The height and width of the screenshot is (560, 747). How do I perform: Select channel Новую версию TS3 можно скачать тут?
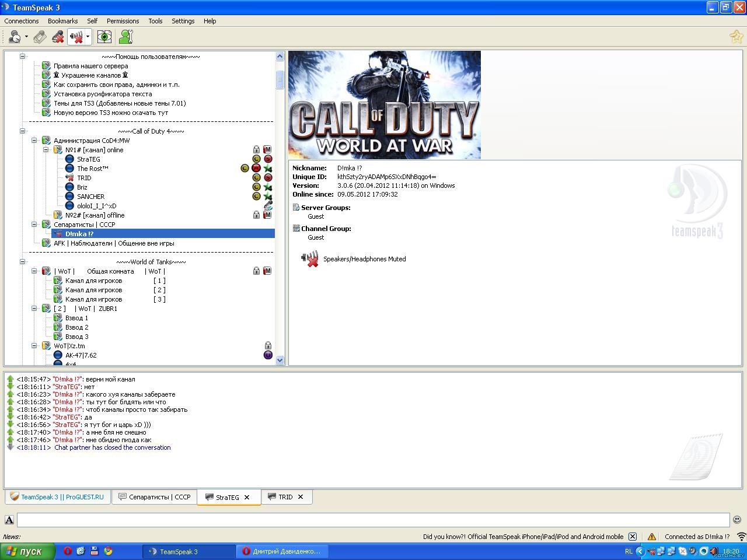click(111, 113)
